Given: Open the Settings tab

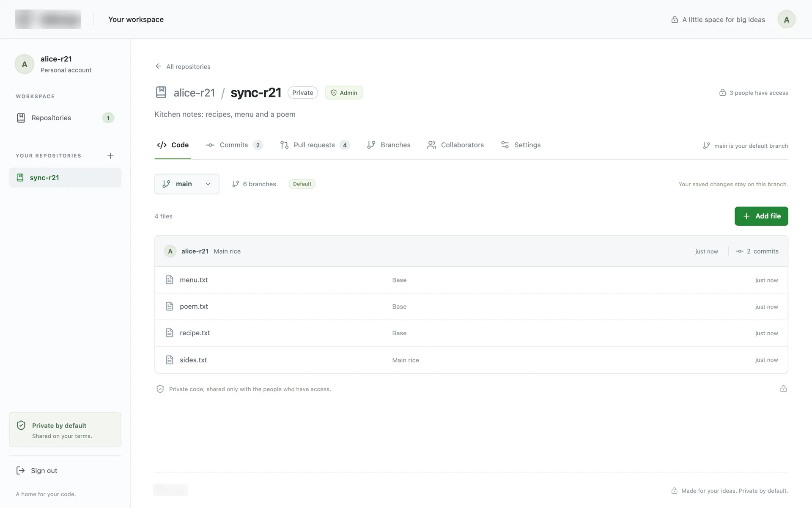Looking at the screenshot, I should [521, 145].
